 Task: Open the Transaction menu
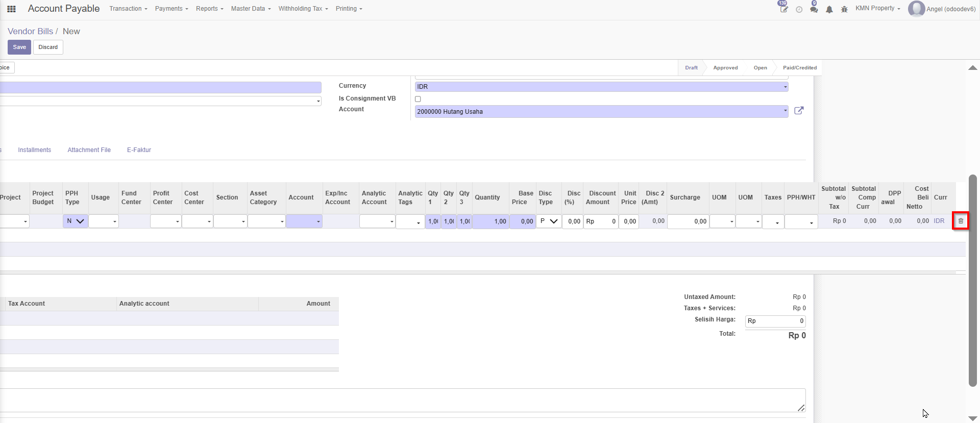click(128, 9)
